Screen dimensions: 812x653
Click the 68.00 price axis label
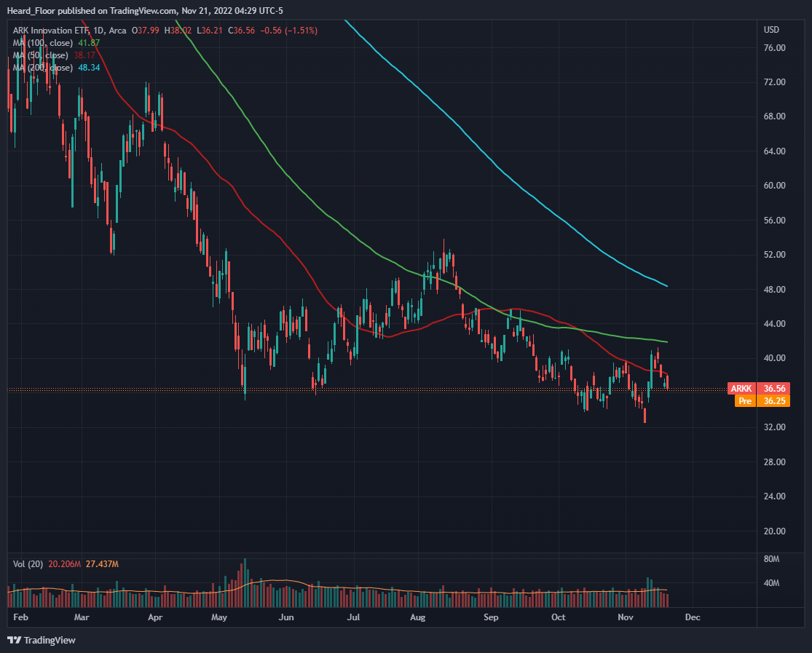[774, 116]
